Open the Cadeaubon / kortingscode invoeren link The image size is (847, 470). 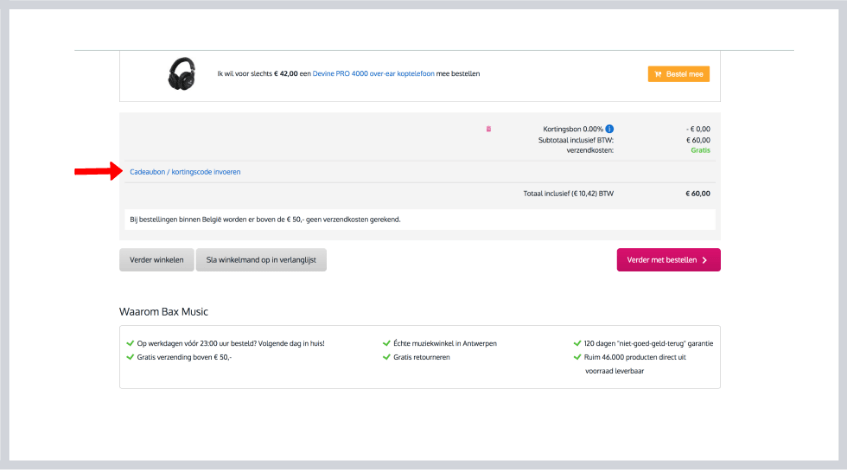tap(185, 172)
